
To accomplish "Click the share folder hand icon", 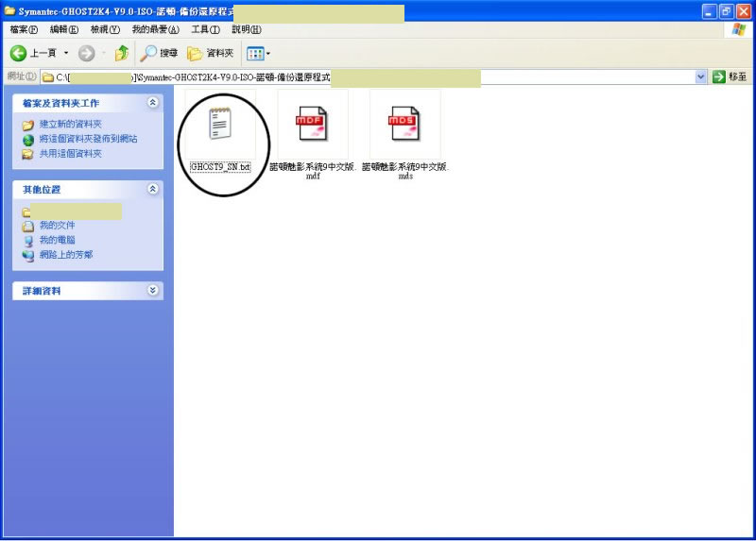I will click(x=28, y=154).
